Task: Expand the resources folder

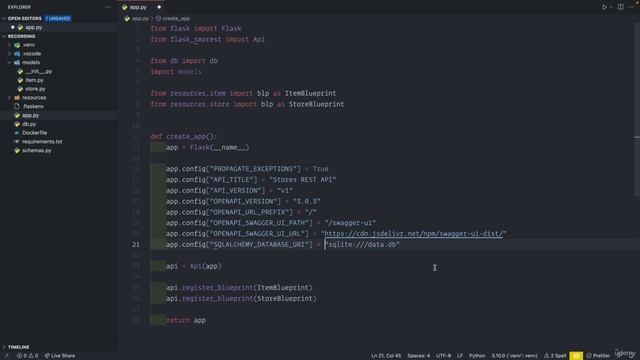Action: tap(9, 98)
